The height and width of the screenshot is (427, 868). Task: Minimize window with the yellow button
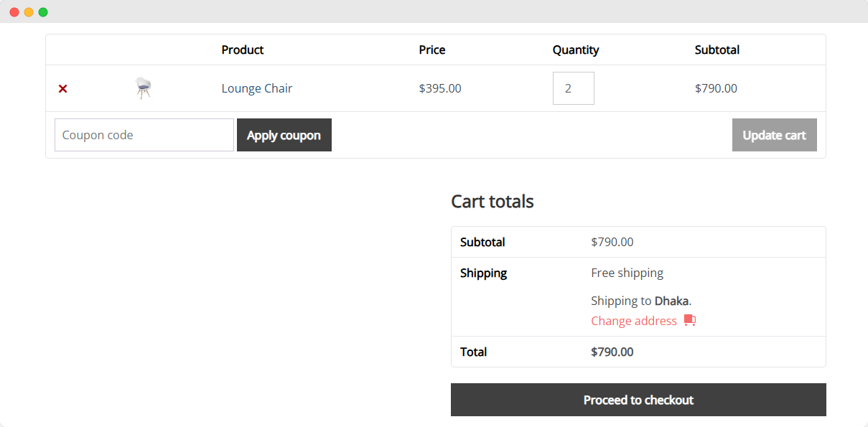coord(29,12)
